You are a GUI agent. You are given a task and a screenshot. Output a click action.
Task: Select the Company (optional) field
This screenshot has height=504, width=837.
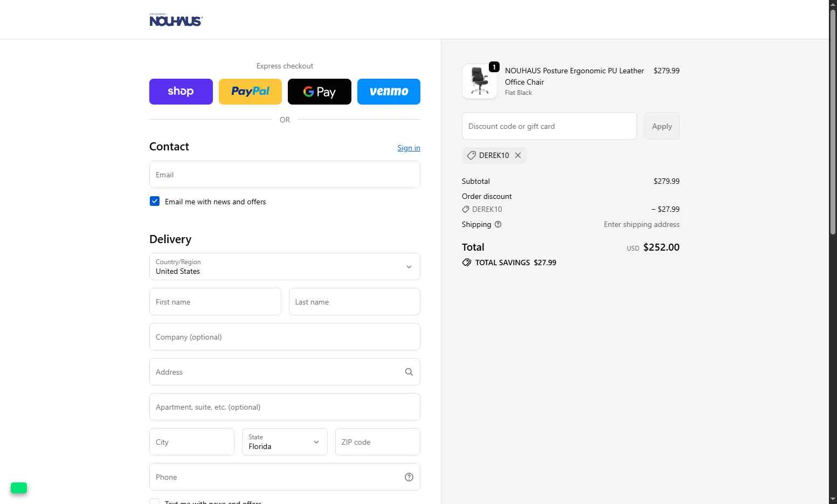(x=285, y=336)
